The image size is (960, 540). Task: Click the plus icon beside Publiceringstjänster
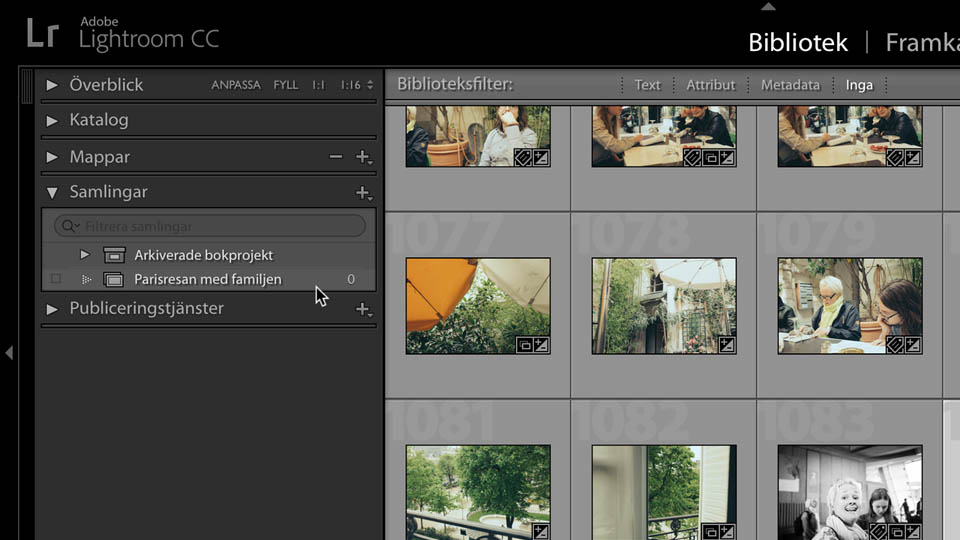tap(363, 309)
